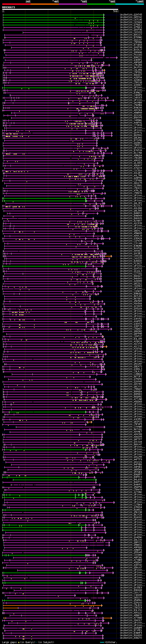This screenshot has width=146, height=644.
Task: Select hit label UniRef100_P80544
Action: (x=131, y=304)
